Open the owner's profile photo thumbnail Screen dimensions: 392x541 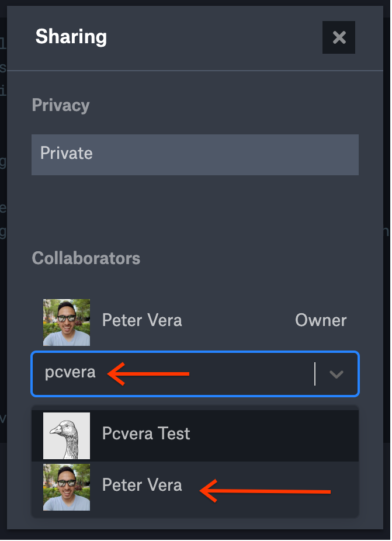click(x=67, y=322)
